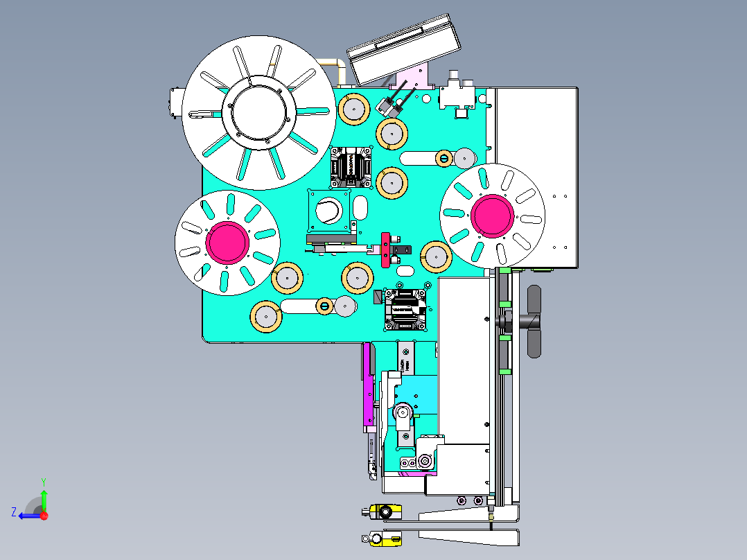Viewport: 747px width, 560px height.
Task: Select the upper black stepper motor
Action: click(x=351, y=167)
